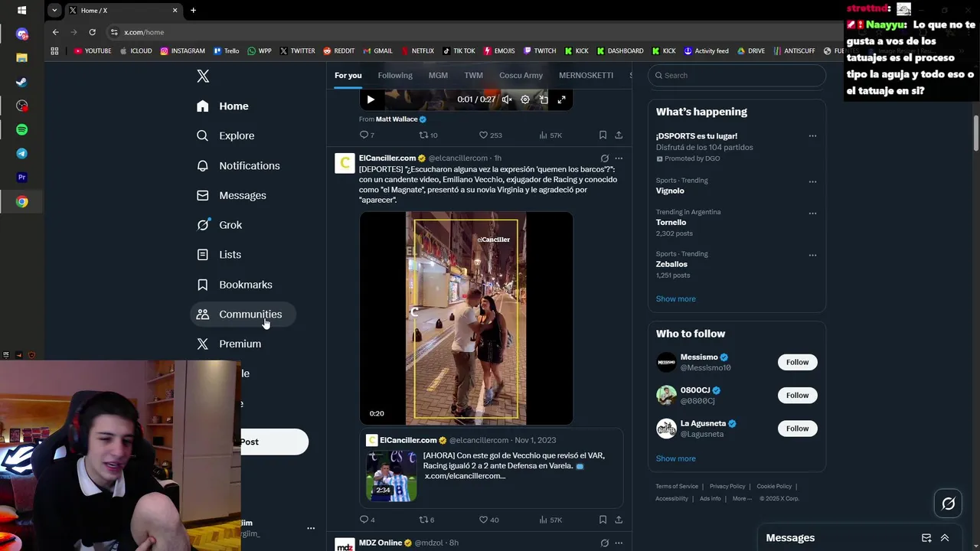This screenshot has width=980, height=551.
Task: Open Terms of Service link
Action: pos(677,487)
